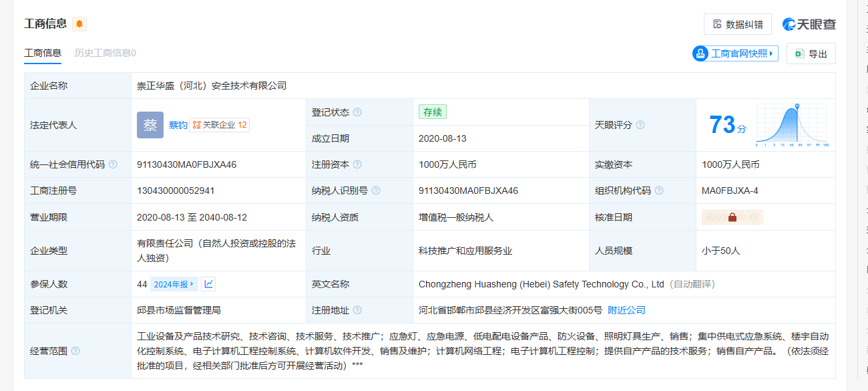Click the locked 核准日期 lock icon
Screen dimensions: 868x391
tap(732, 217)
